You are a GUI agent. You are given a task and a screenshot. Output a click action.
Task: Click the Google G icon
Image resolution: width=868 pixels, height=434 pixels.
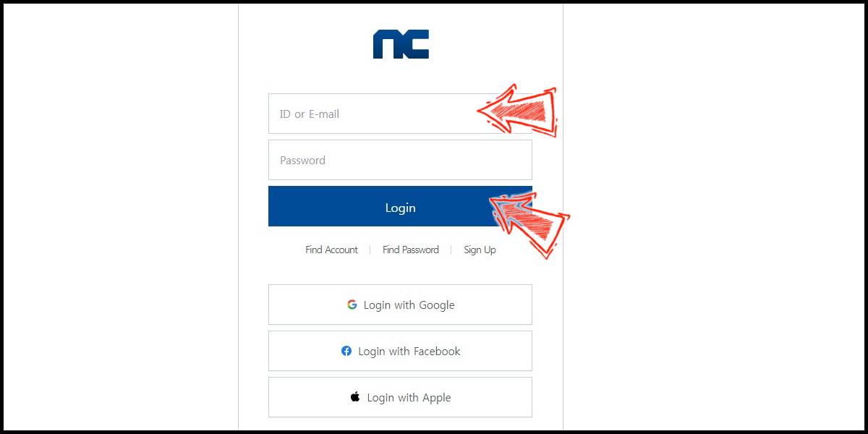[352, 305]
